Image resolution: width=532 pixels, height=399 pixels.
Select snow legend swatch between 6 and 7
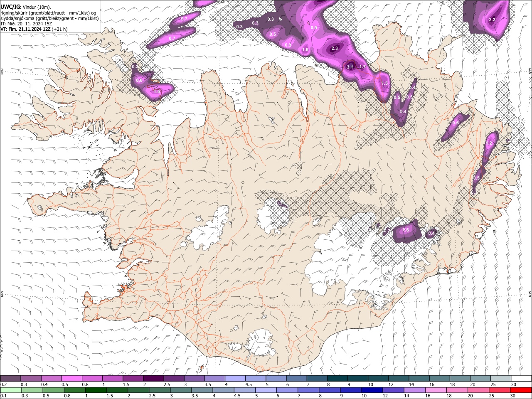(x=297, y=378)
